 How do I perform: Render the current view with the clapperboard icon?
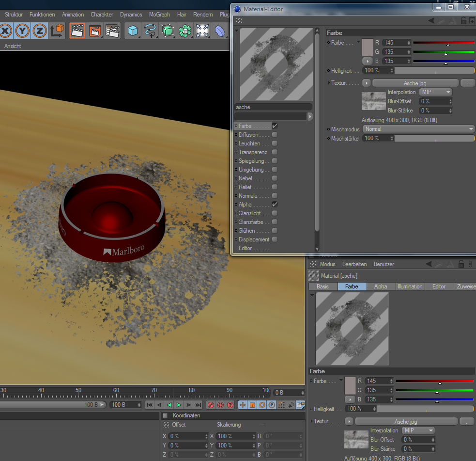coord(77,31)
